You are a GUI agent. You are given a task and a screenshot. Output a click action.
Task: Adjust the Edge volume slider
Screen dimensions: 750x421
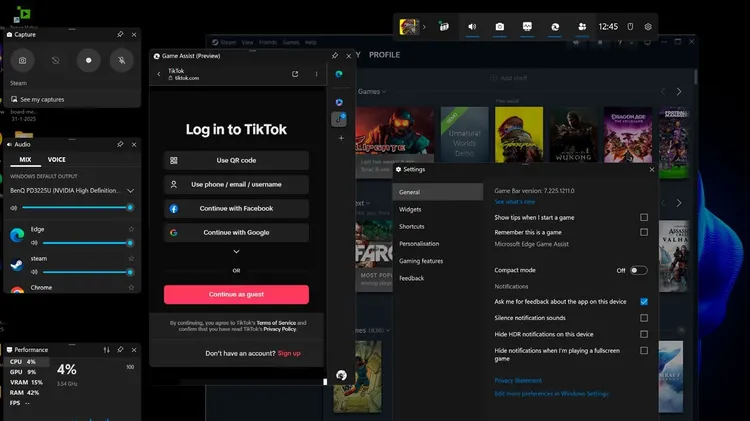click(88, 243)
